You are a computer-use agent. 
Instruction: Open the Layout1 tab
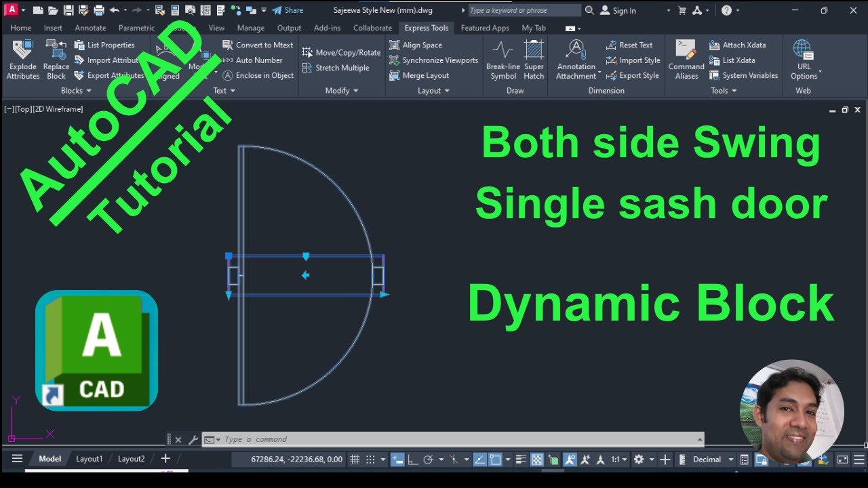[x=89, y=459]
